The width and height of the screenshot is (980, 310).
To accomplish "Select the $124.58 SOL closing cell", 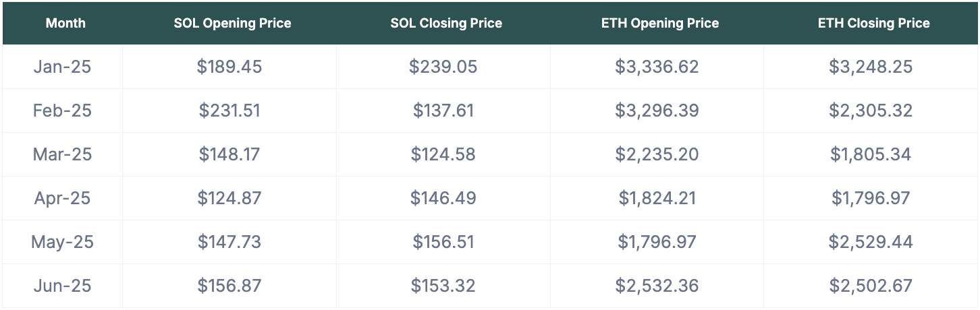I will (x=443, y=154).
